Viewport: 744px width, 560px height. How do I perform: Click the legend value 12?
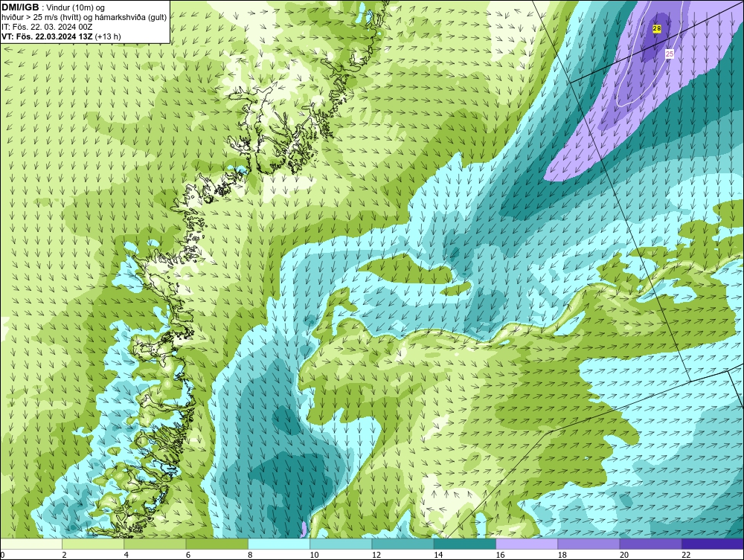tap(376, 556)
